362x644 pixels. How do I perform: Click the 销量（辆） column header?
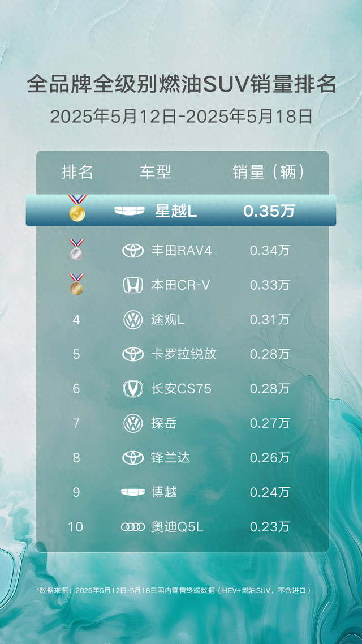pyautogui.click(x=270, y=172)
